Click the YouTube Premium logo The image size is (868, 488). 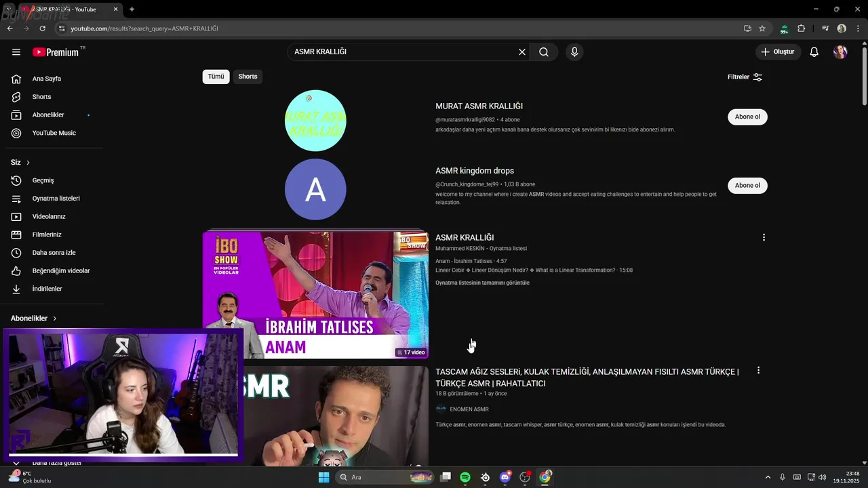56,52
